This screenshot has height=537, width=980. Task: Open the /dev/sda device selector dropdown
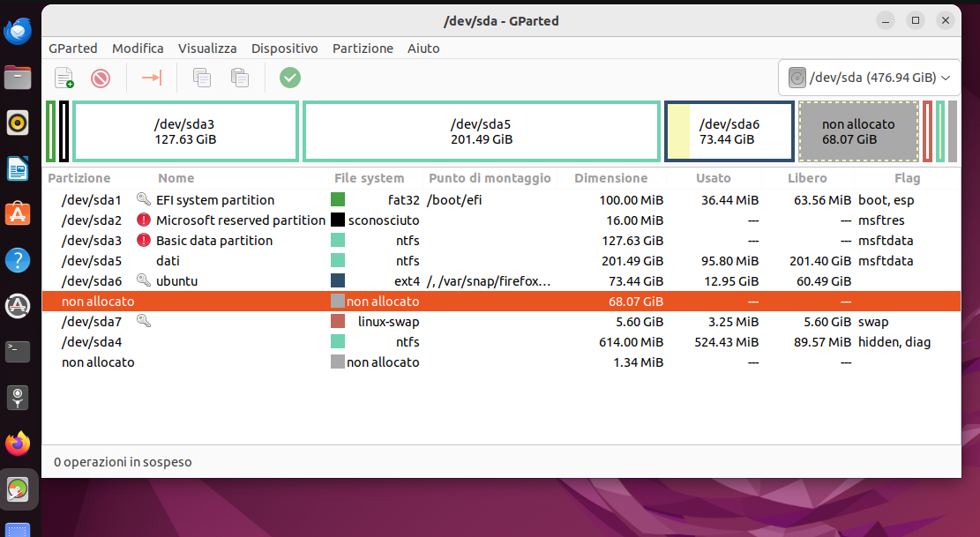869,78
